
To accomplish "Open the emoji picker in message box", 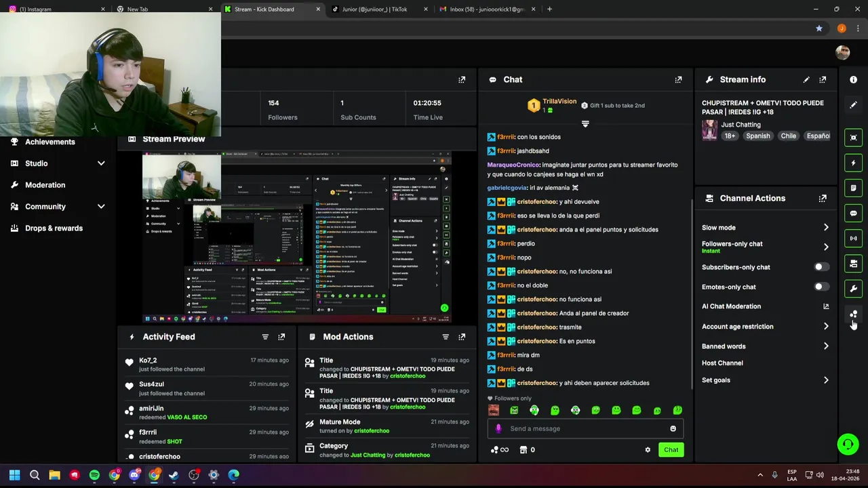I will [x=673, y=428].
